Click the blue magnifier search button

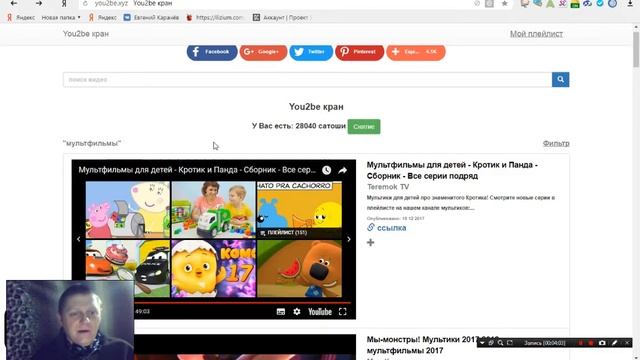pos(560,80)
